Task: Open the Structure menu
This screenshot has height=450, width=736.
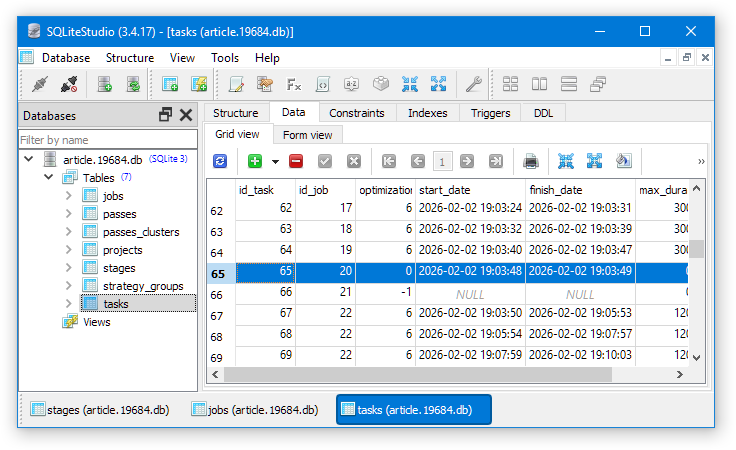Action: coord(130,58)
